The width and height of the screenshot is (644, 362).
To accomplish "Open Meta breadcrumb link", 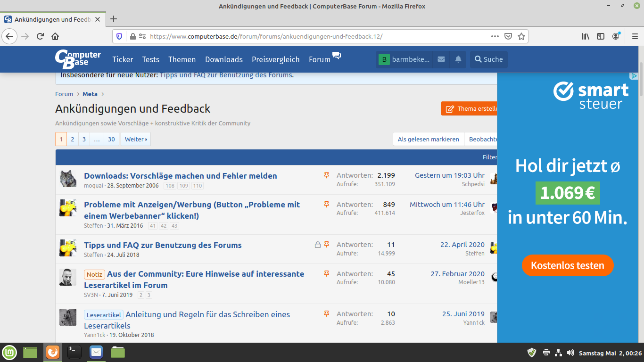I will 90,94.
